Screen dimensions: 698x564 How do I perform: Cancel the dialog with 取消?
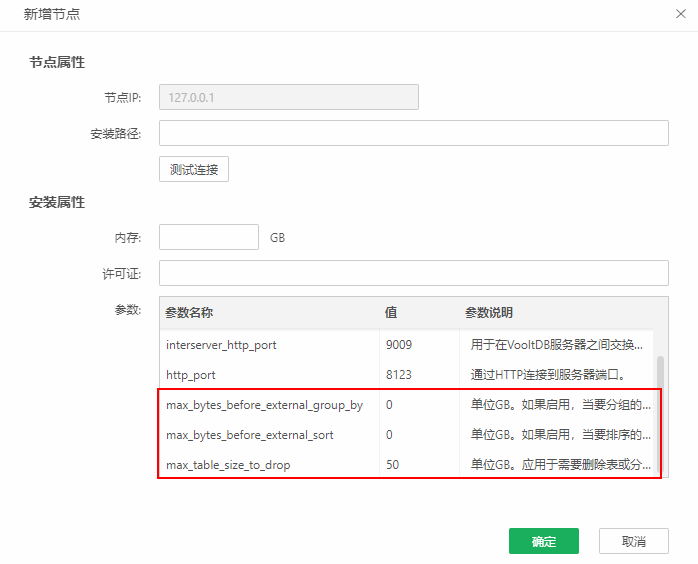pyautogui.click(x=633, y=541)
